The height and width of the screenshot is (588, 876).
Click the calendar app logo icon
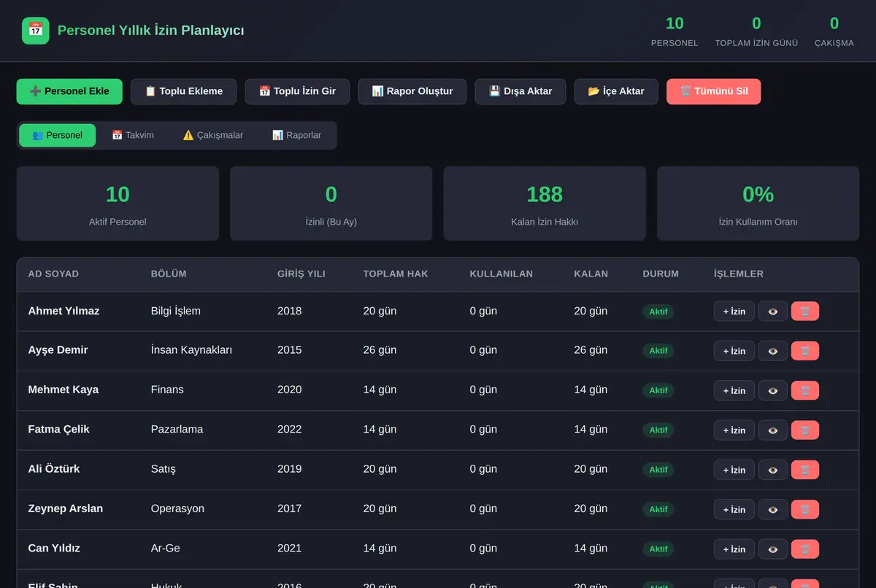click(36, 31)
